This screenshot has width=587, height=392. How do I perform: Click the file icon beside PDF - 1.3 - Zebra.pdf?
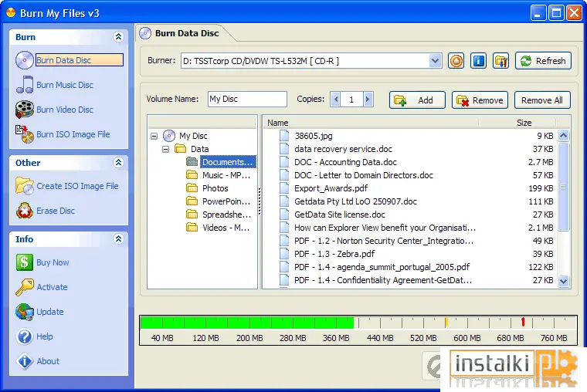point(284,254)
